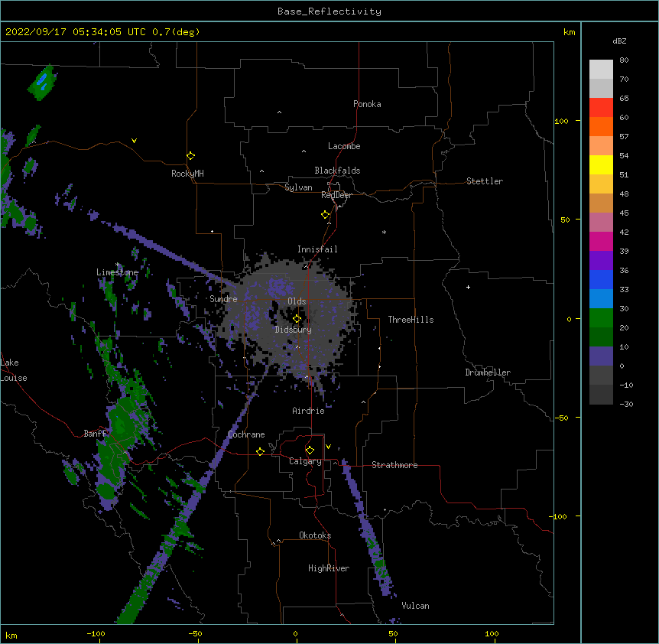Click the Lacombe city label
Image resolution: width=659 pixels, height=644 pixels.
tap(344, 146)
